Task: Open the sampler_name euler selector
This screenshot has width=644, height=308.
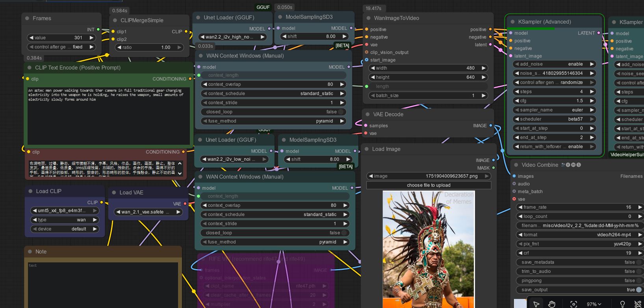Action: click(553, 110)
